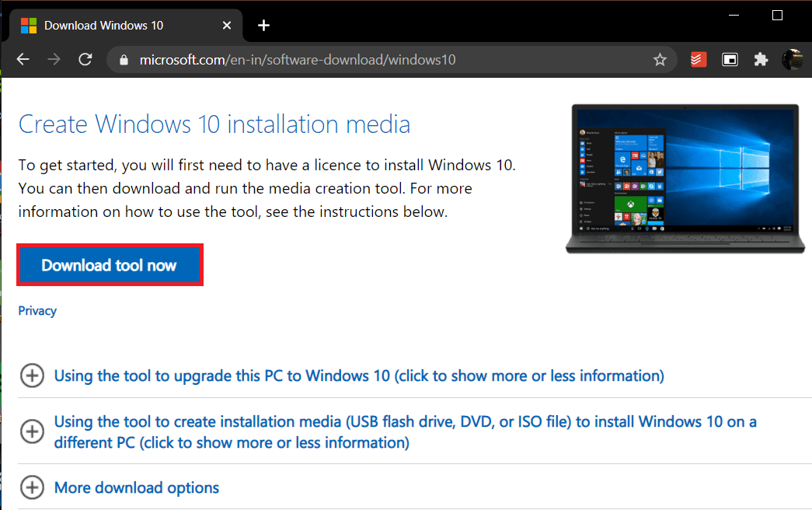Viewport: 812px width, 510px height.
Task: Reload the page with the refresh icon
Action: pos(85,60)
